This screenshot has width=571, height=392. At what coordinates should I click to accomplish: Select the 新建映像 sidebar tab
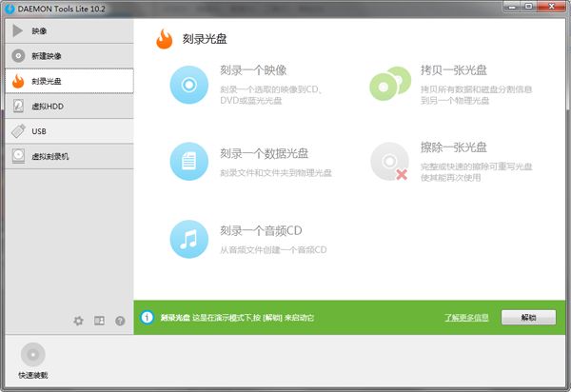pos(69,56)
